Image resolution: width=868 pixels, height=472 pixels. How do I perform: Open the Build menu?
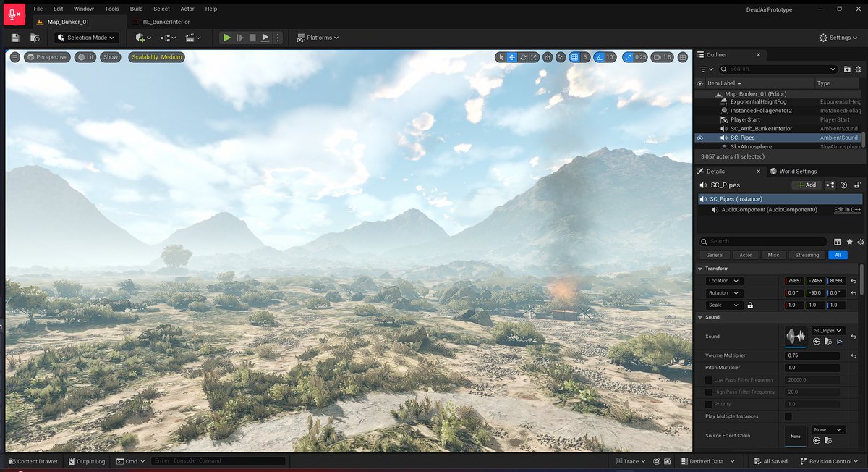[137, 9]
